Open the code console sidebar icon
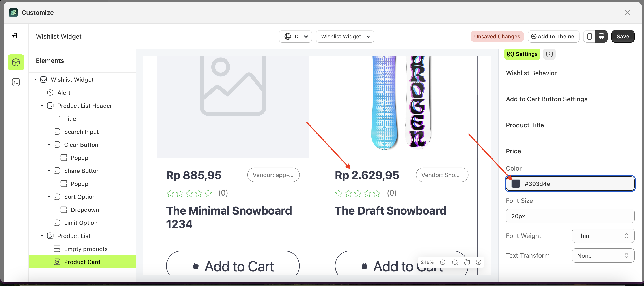 pyautogui.click(x=16, y=82)
